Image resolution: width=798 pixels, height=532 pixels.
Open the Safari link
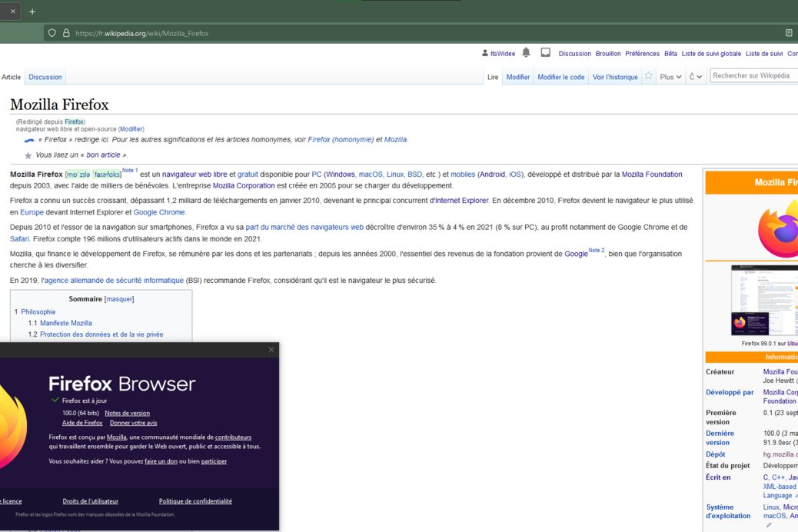(19, 238)
